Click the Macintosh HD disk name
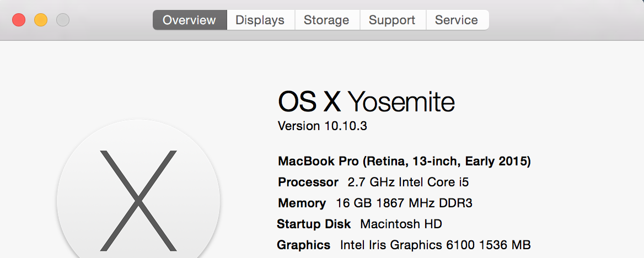Viewport: 644px width, 258px height. 401,224
